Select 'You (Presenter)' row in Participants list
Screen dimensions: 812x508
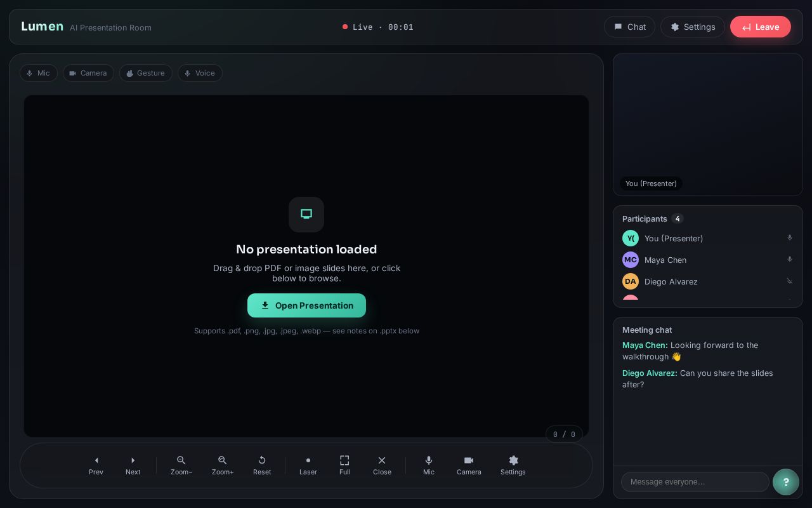click(708, 238)
